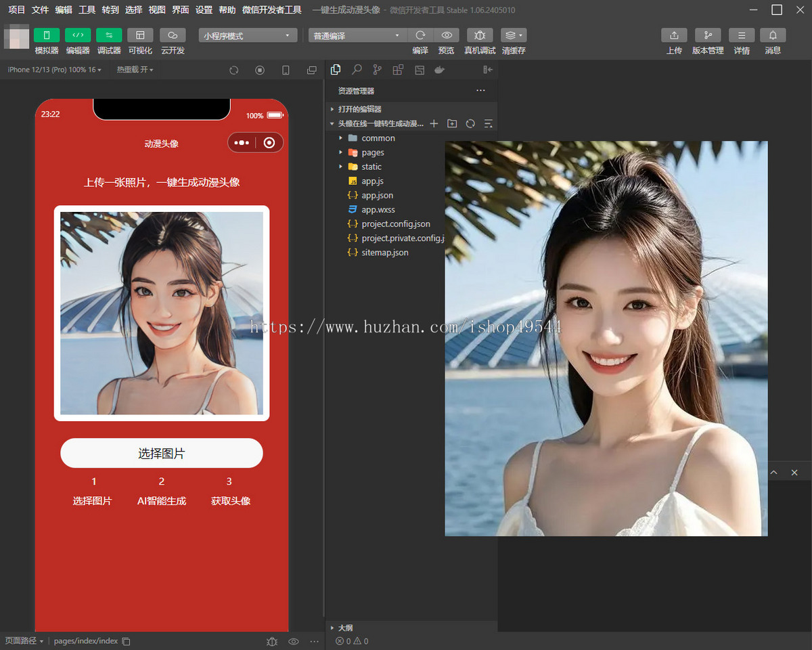This screenshot has width=812, height=650.
Task: Open 真机调试 real device debug icon
Action: click(x=480, y=35)
